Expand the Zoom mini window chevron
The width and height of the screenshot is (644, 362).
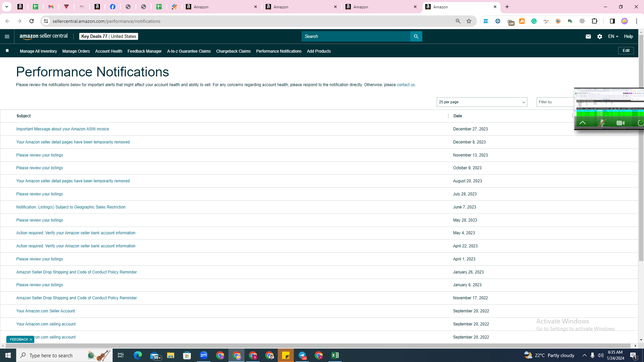click(583, 123)
